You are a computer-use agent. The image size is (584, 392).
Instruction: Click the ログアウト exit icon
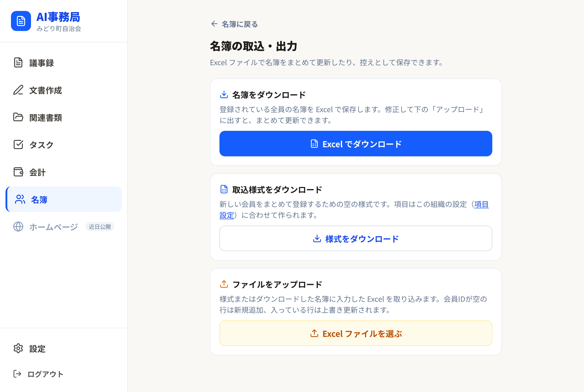tap(17, 374)
